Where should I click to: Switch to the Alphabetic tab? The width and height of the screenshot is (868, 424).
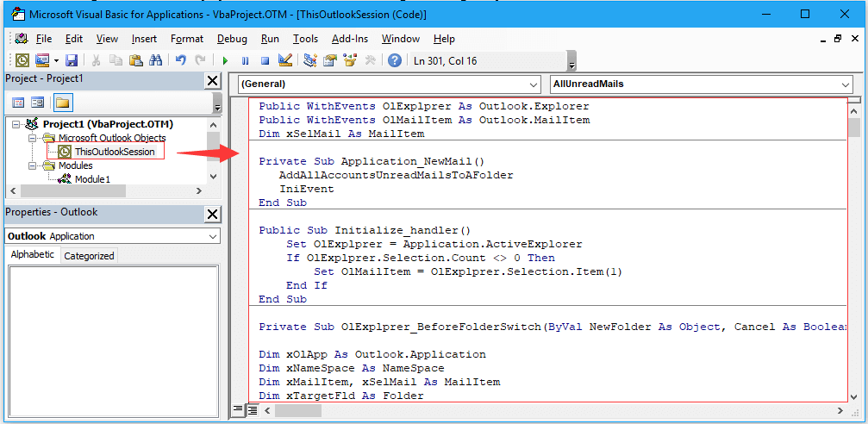point(33,254)
